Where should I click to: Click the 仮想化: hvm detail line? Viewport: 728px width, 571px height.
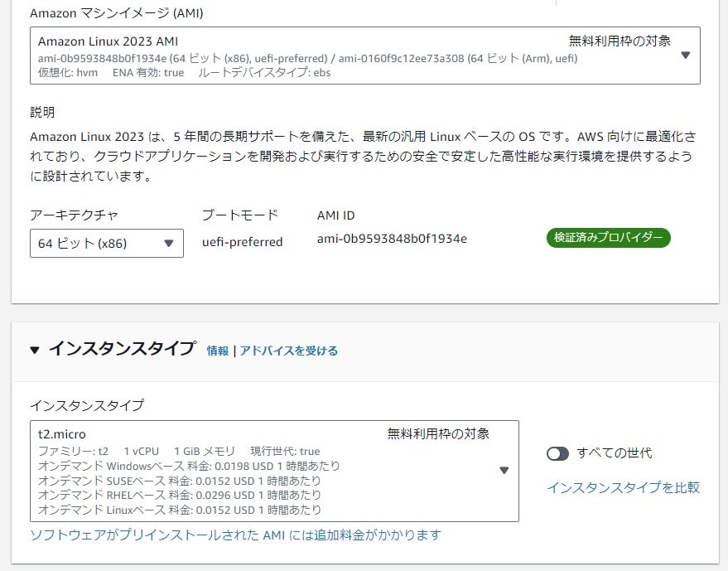pyautogui.click(x=185, y=72)
